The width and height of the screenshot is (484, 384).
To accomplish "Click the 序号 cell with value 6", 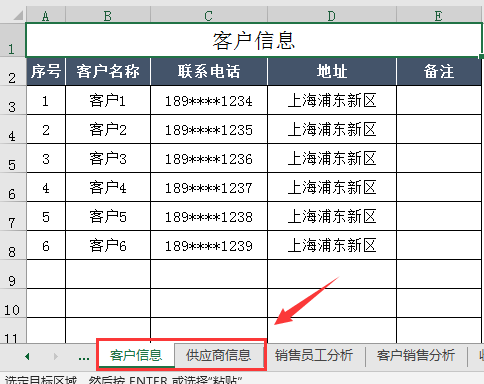I will coord(46,245).
